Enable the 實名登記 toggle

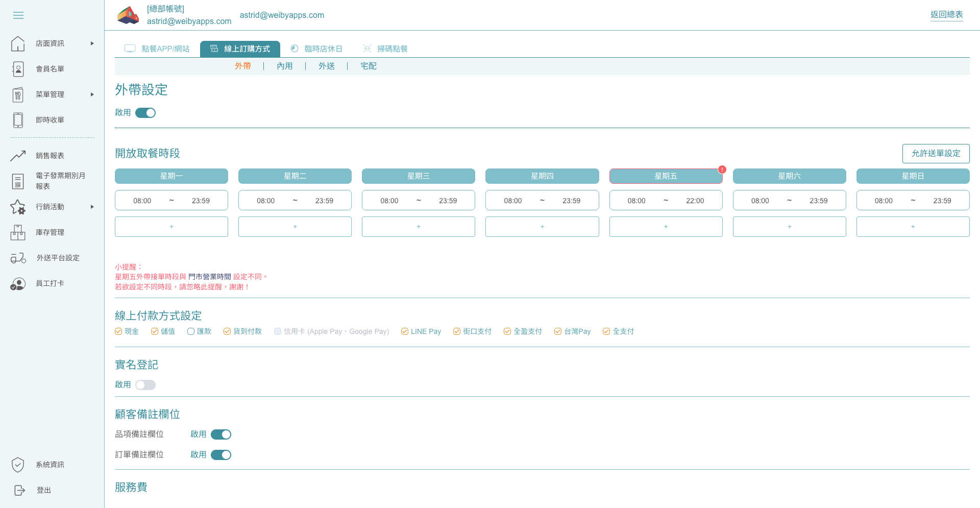pos(145,385)
